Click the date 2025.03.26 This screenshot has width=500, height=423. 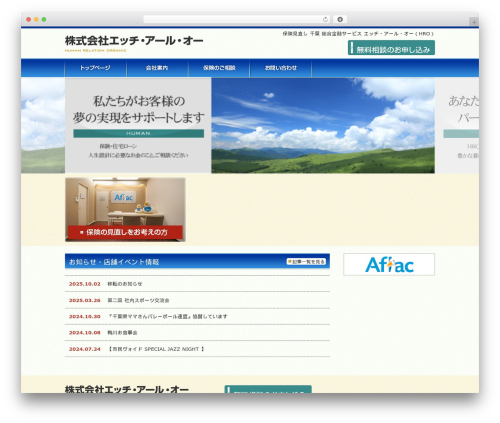[85, 300]
